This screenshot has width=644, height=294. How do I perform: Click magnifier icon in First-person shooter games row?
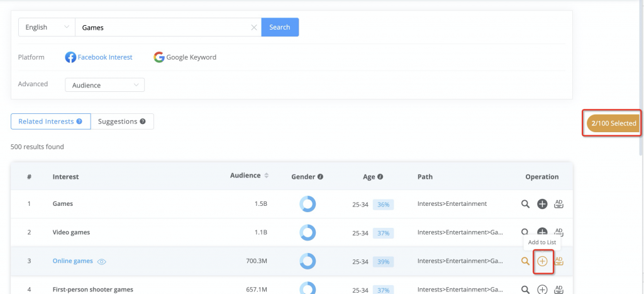click(x=525, y=290)
